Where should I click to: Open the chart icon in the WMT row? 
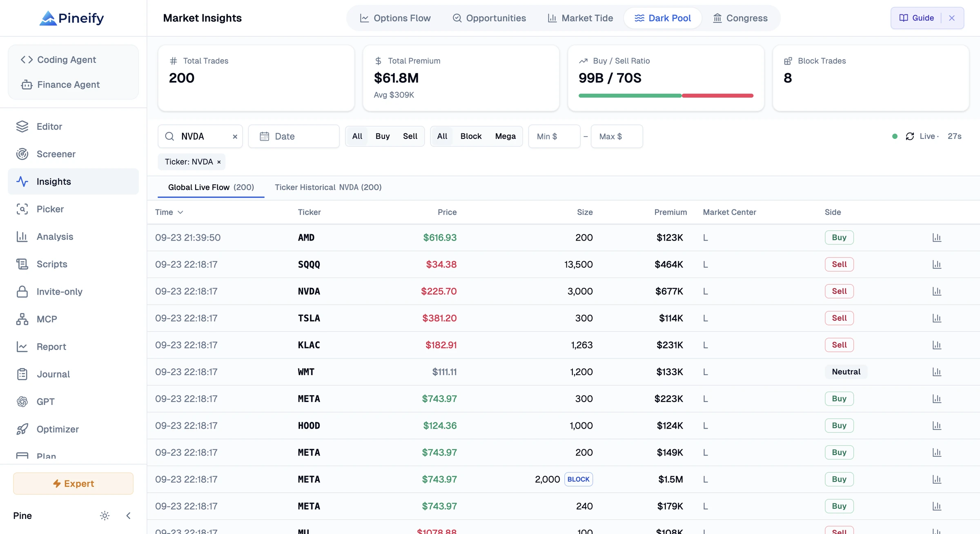click(x=937, y=372)
